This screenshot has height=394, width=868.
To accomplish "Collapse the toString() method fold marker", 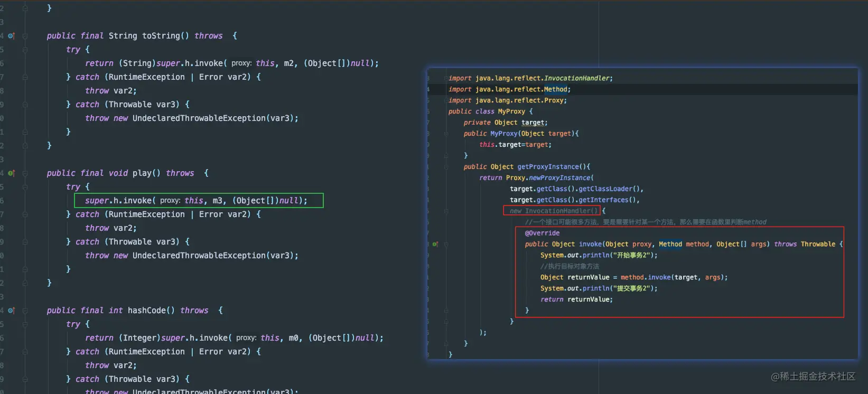I will click(x=25, y=36).
